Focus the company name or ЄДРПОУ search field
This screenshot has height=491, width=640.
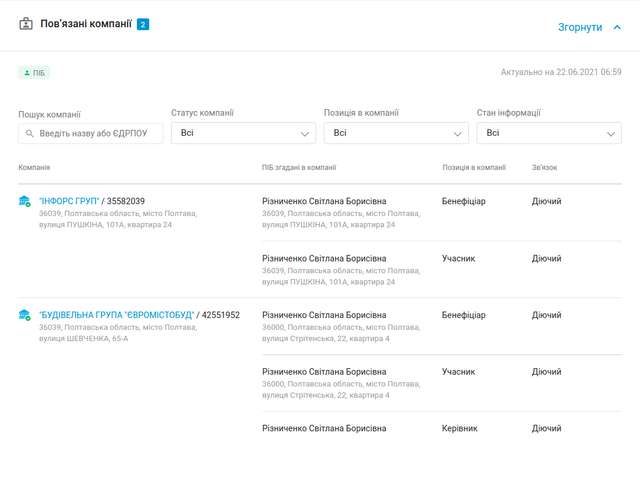(98, 133)
